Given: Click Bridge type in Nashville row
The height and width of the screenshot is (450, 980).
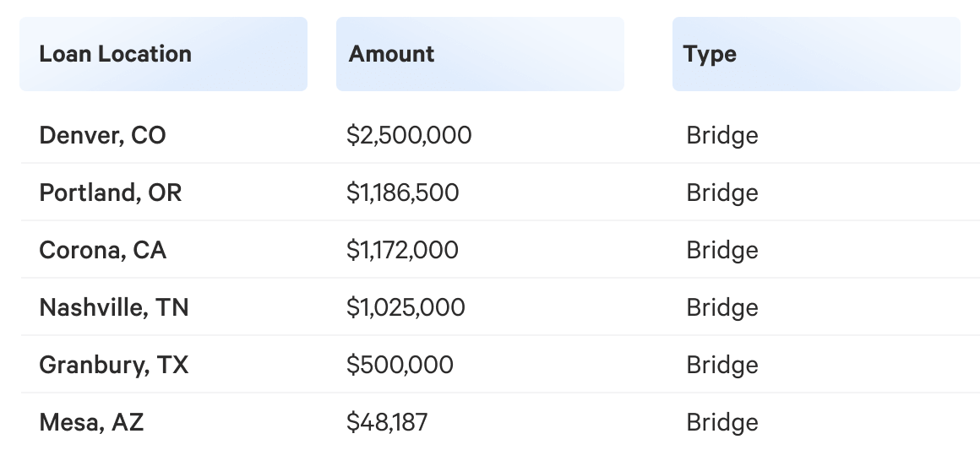Looking at the screenshot, I should pyautogui.click(x=722, y=308).
